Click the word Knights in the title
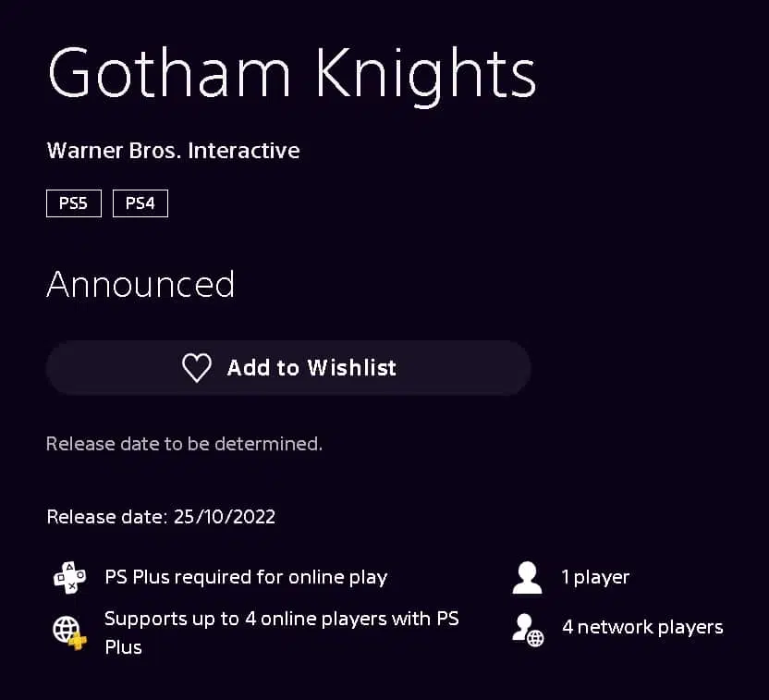This screenshot has height=700, width=769. [x=425, y=76]
